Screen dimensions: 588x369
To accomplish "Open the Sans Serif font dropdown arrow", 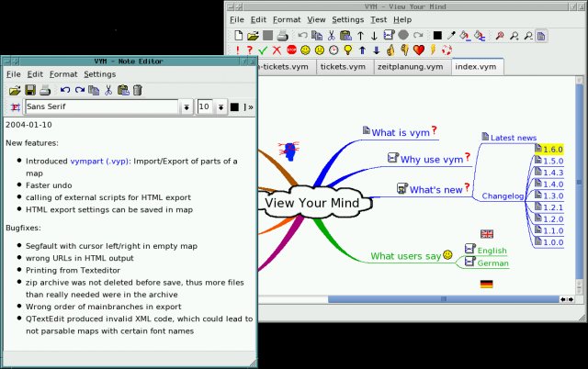I will [187, 107].
